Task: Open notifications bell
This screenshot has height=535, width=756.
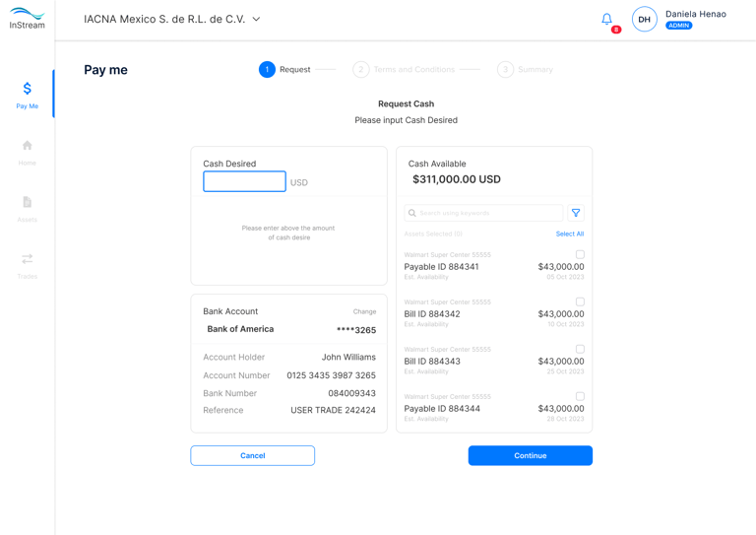Action: (x=606, y=19)
